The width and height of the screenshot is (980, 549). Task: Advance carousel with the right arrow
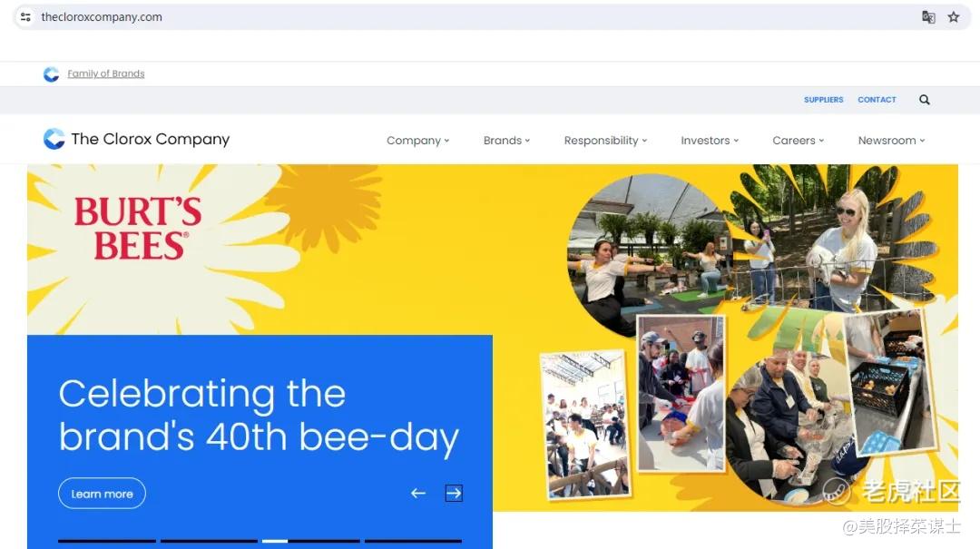click(454, 494)
